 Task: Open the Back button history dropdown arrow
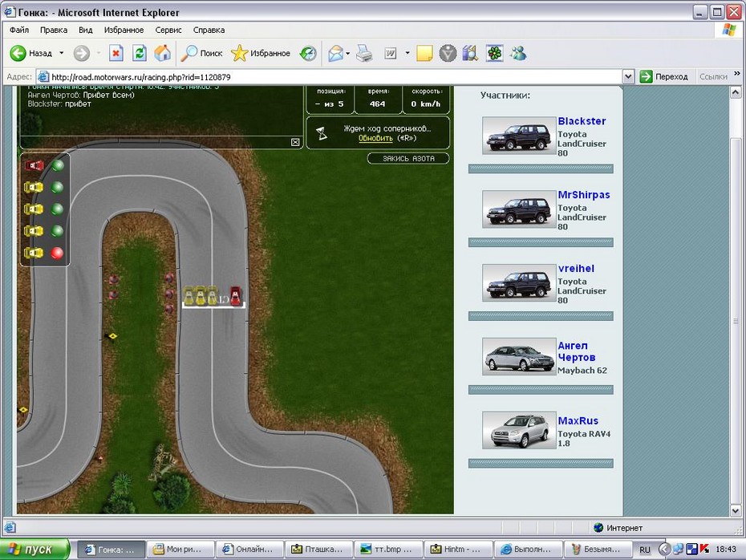[x=62, y=53]
